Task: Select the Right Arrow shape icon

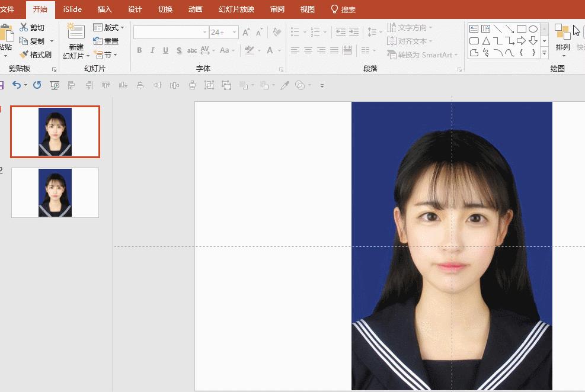Action: coord(522,40)
